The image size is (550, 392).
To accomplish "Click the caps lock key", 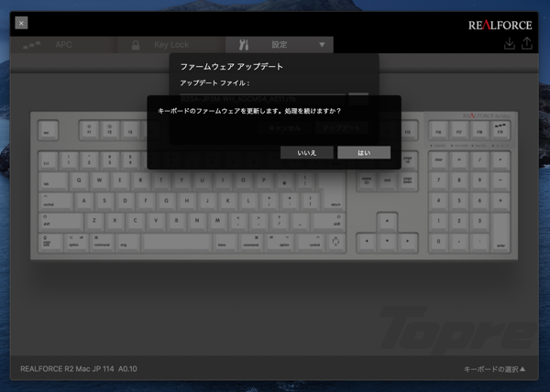I will pos(50,242).
